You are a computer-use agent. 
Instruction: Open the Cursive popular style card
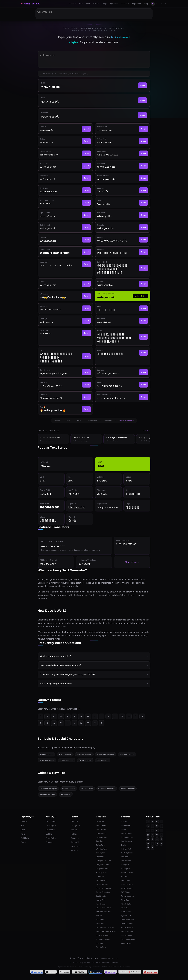click(x=65, y=464)
